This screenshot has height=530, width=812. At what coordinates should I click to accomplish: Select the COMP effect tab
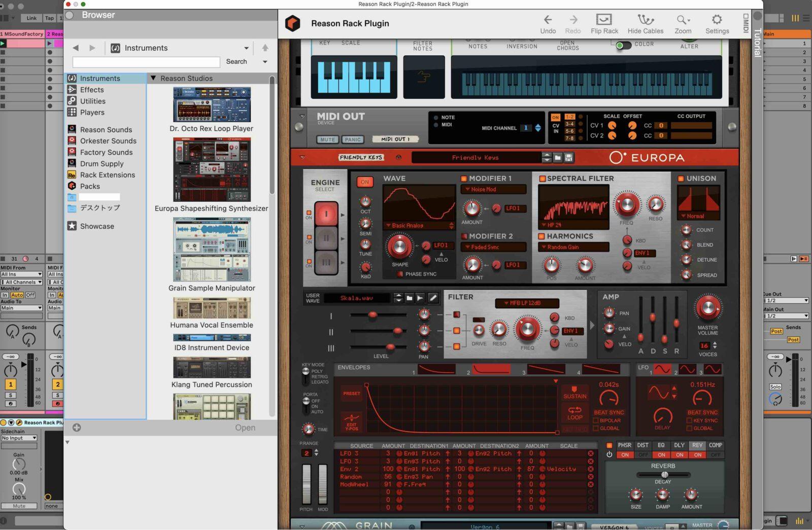[716, 445]
